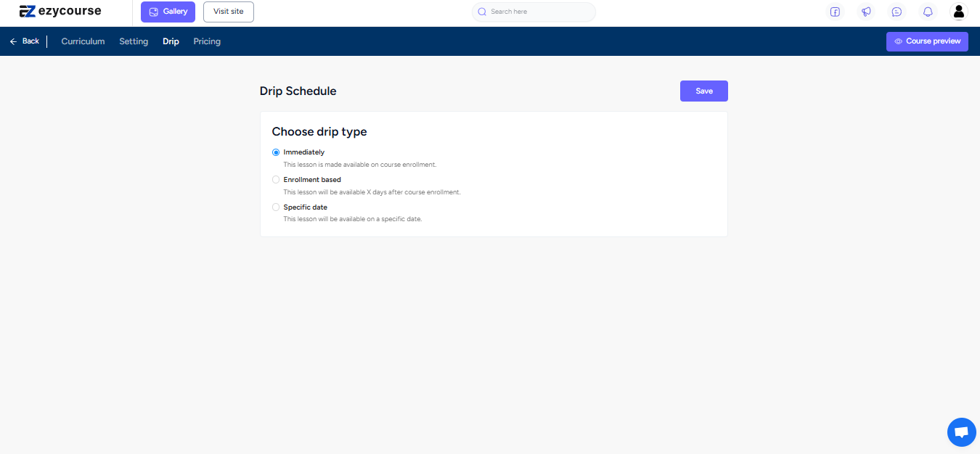
Task: Switch to the Pricing tab
Action: [207, 41]
